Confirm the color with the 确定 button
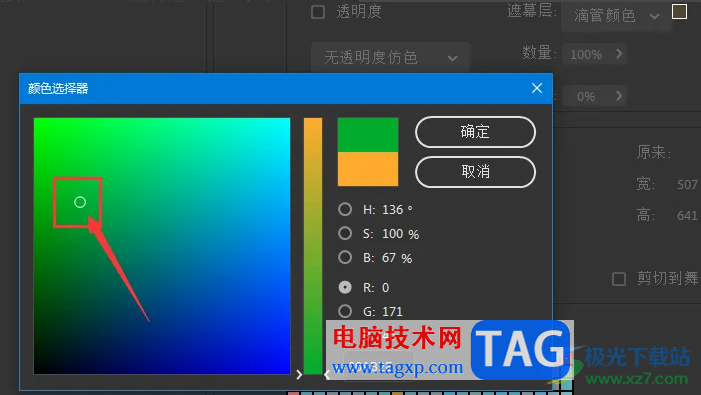701x395 pixels. [x=475, y=132]
